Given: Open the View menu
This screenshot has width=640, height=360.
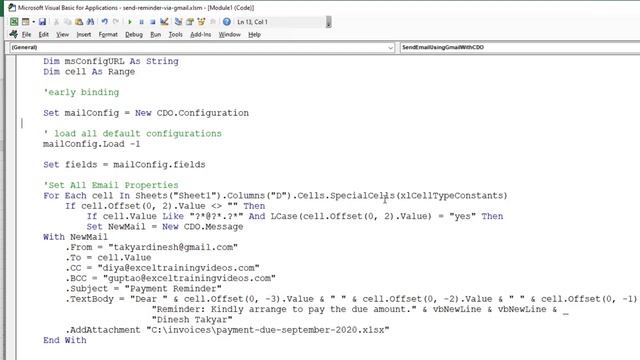Looking at the screenshot, I should (62, 35).
